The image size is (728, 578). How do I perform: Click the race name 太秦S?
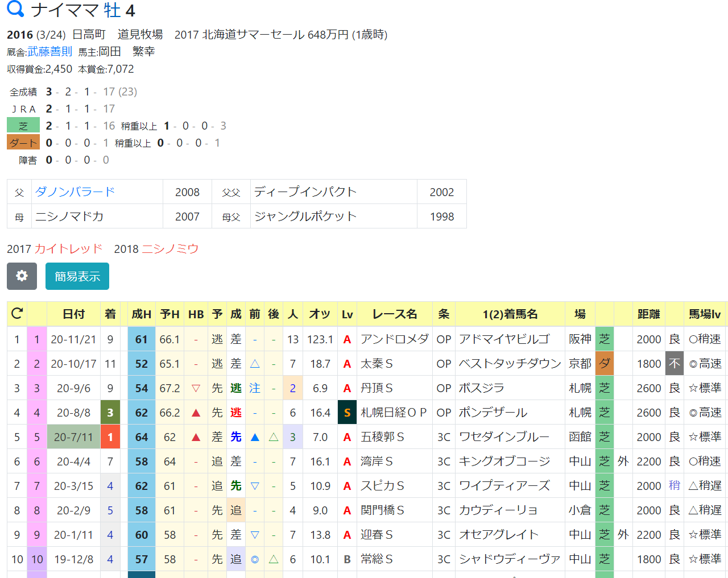[377, 364]
